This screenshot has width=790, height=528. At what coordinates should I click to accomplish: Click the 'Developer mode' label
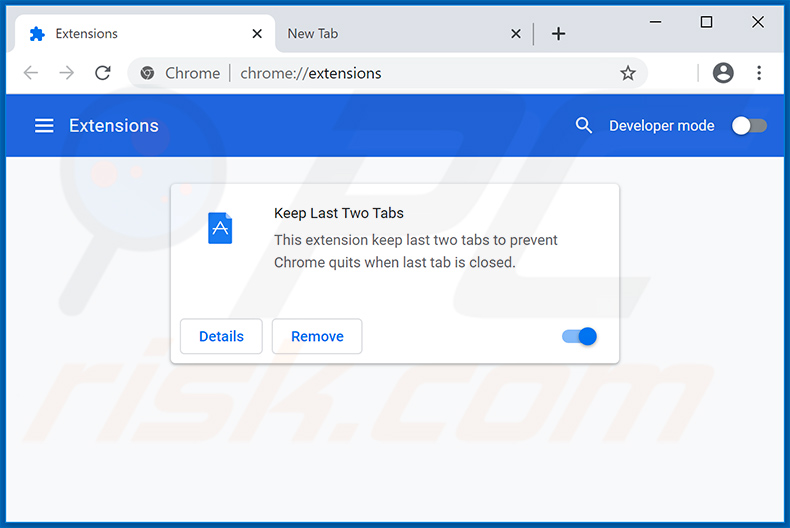(x=662, y=125)
